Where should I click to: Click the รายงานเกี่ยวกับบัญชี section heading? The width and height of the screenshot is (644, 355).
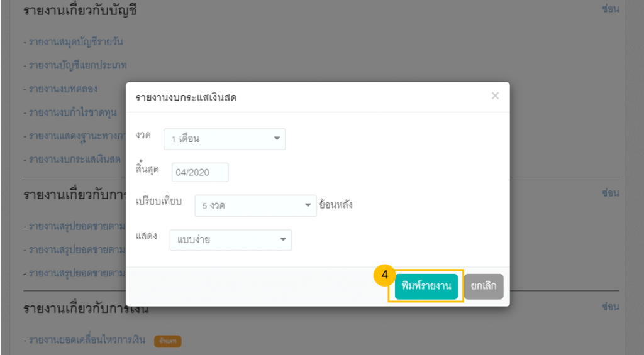[80, 11]
